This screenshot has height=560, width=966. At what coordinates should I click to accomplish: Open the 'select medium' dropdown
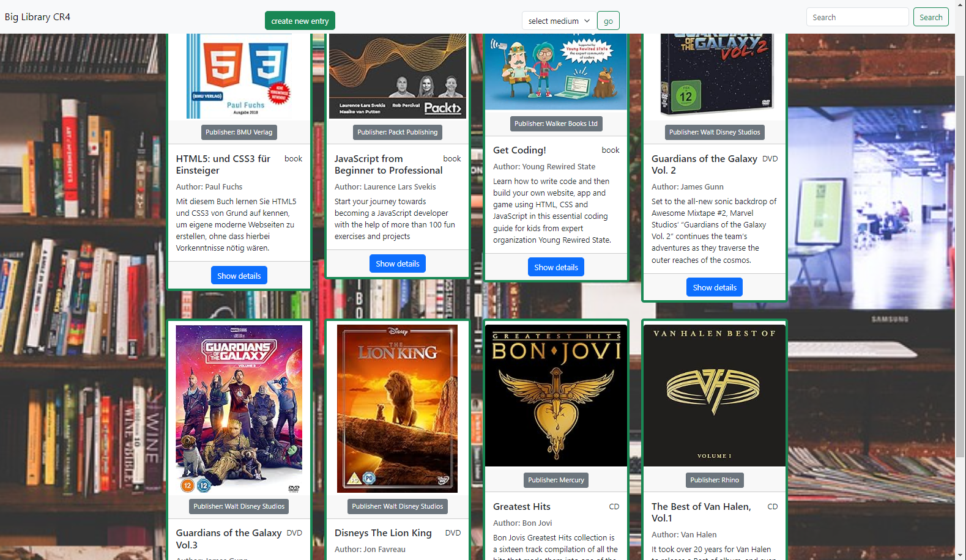[x=559, y=21]
